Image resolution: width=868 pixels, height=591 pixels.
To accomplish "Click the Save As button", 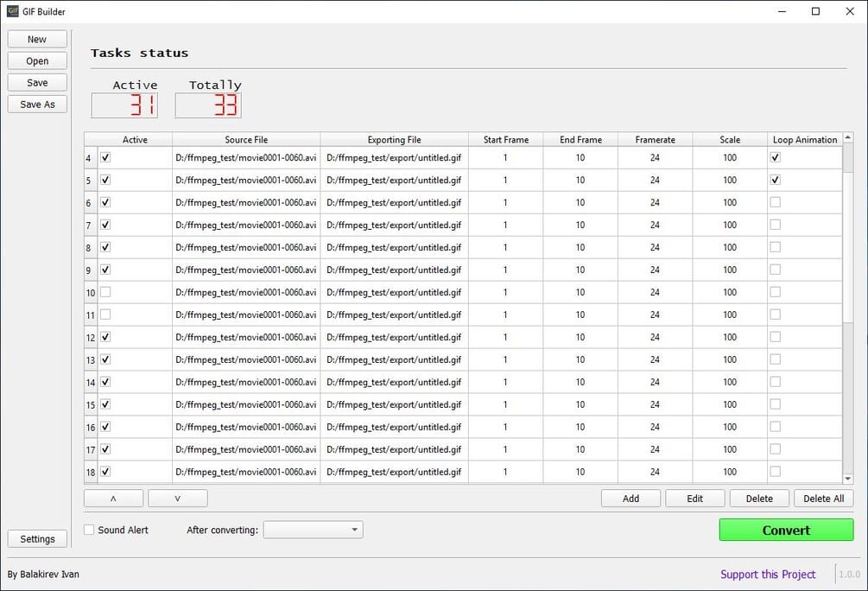I will coord(37,105).
